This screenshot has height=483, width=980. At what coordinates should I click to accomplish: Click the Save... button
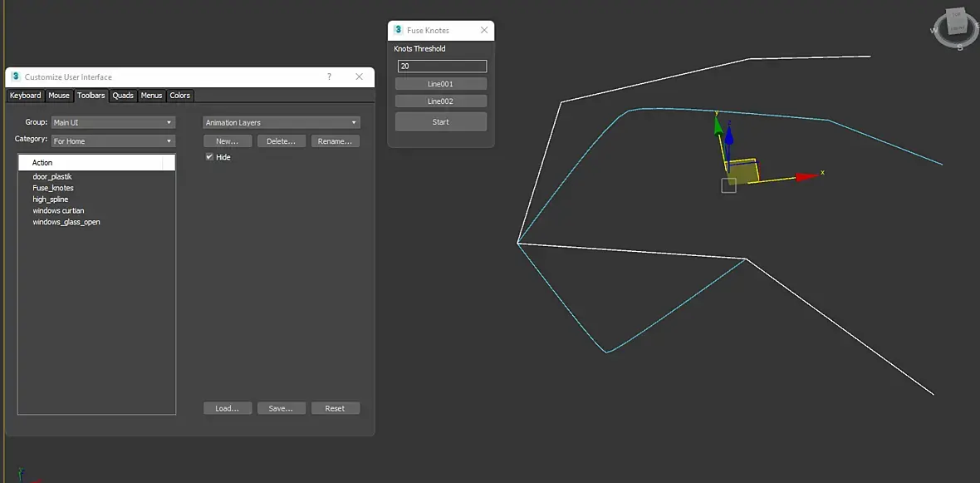(x=282, y=408)
